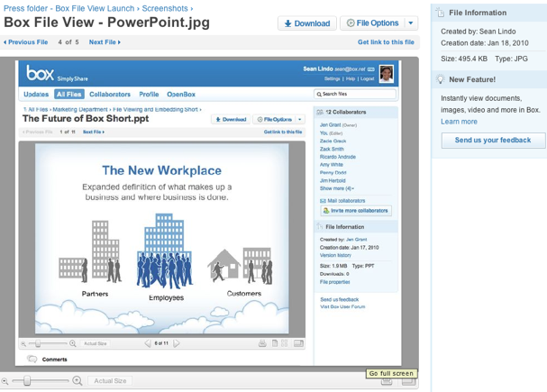Click collaborator 'Jen Grant' (Owner)
This screenshot has height=392, width=547.
tap(330, 125)
